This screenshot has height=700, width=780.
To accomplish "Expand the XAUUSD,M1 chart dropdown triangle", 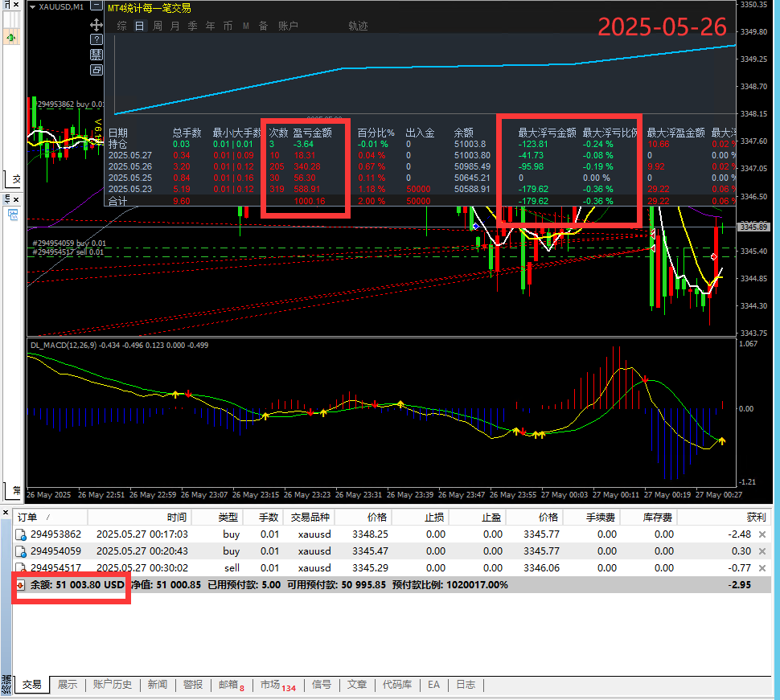I will 32,7.
